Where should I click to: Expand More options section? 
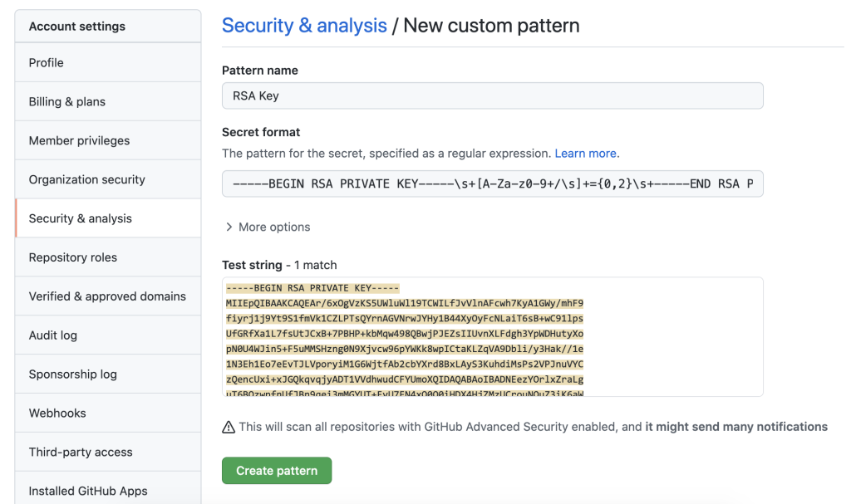coord(267,227)
